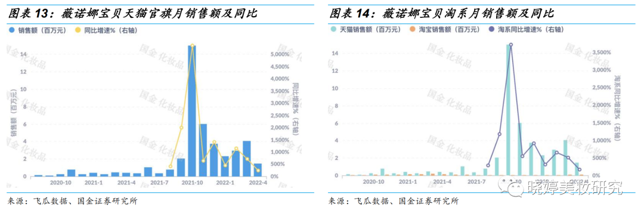Click the purple 淘系同比增速% legend dot
This screenshot has height=216, width=644.
[491, 30]
